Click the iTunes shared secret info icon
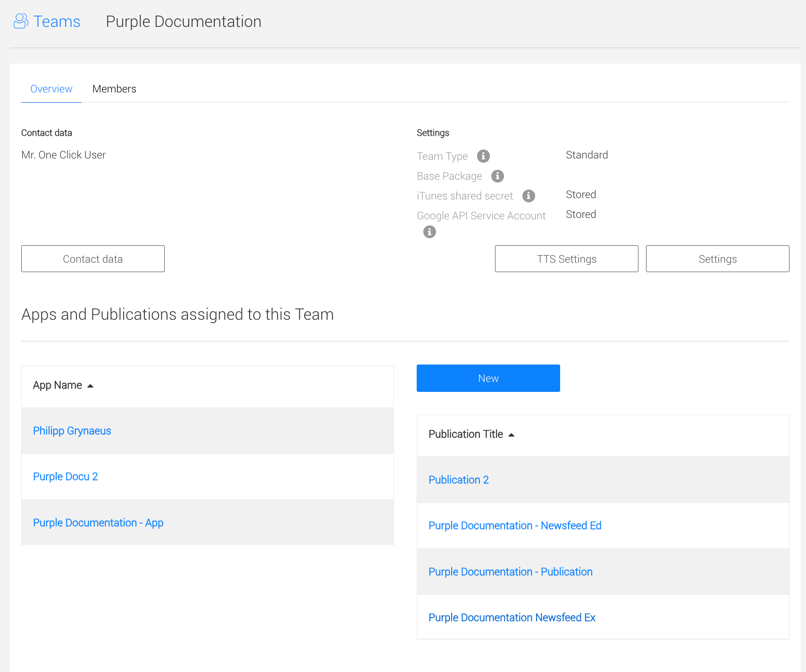The image size is (806, 672). pyautogui.click(x=529, y=196)
